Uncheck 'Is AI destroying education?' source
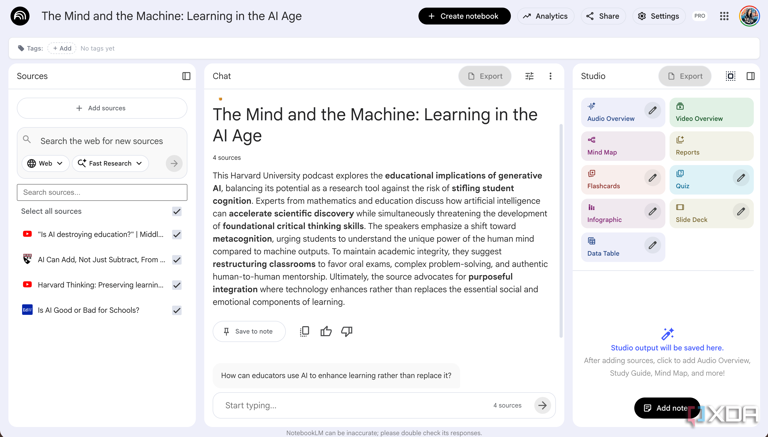Screen dimensions: 768x437 pos(177,235)
